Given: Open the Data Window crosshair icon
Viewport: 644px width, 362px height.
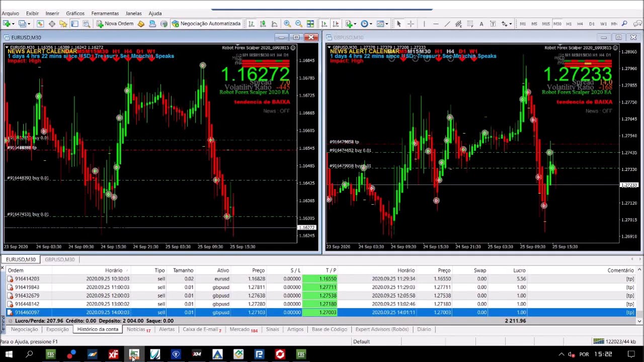Looking at the screenshot, I should coord(52,24).
